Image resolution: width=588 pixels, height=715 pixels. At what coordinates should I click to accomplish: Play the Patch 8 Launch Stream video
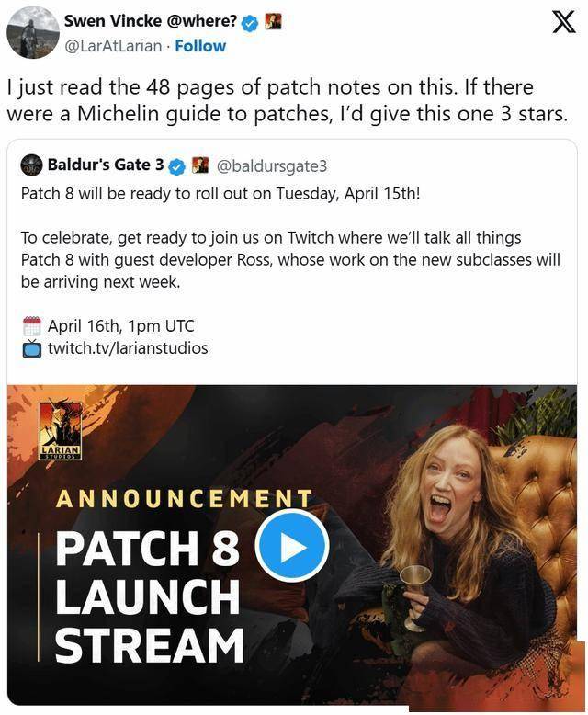292,546
